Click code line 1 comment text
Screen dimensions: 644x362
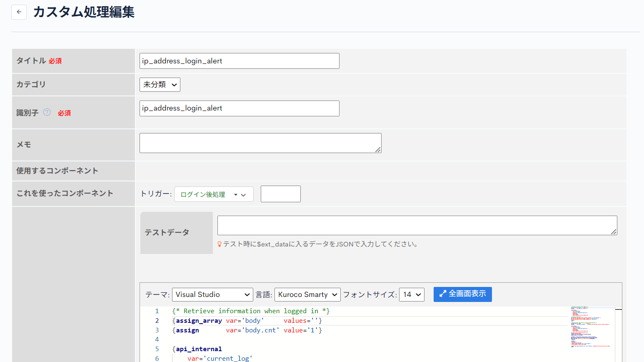251,311
